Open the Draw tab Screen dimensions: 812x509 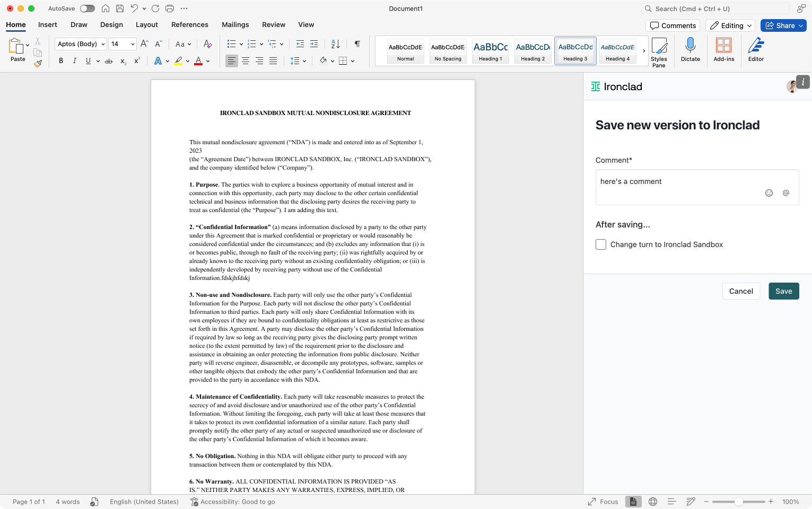coord(79,24)
